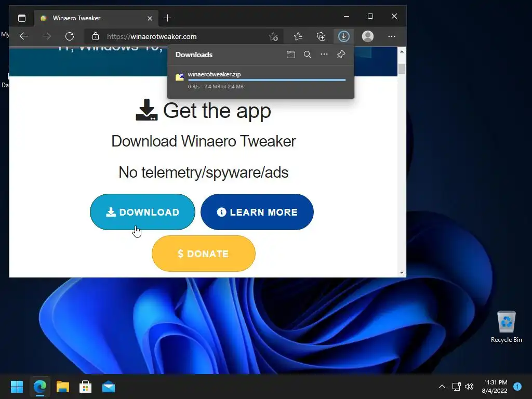
Task: Click the vertical scrollbar thumb
Action: click(402, 69)
